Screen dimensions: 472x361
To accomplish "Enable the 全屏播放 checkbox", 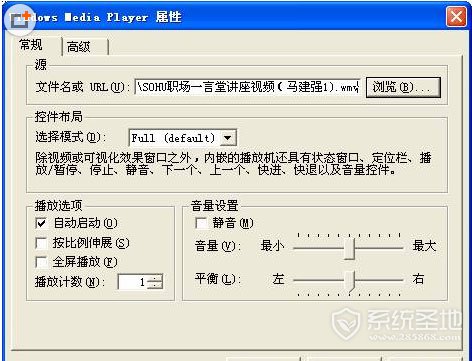I will [41, 262].
